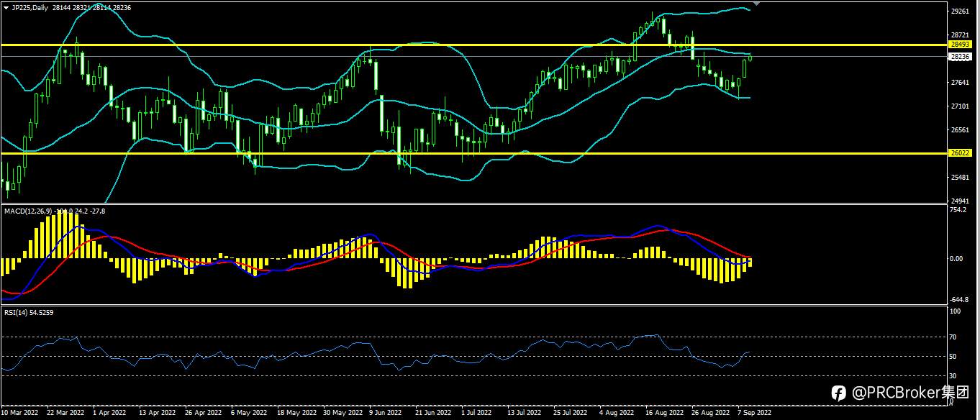
Task: Click the 26 Aug 2022 date label
Action: click(710, 414)
